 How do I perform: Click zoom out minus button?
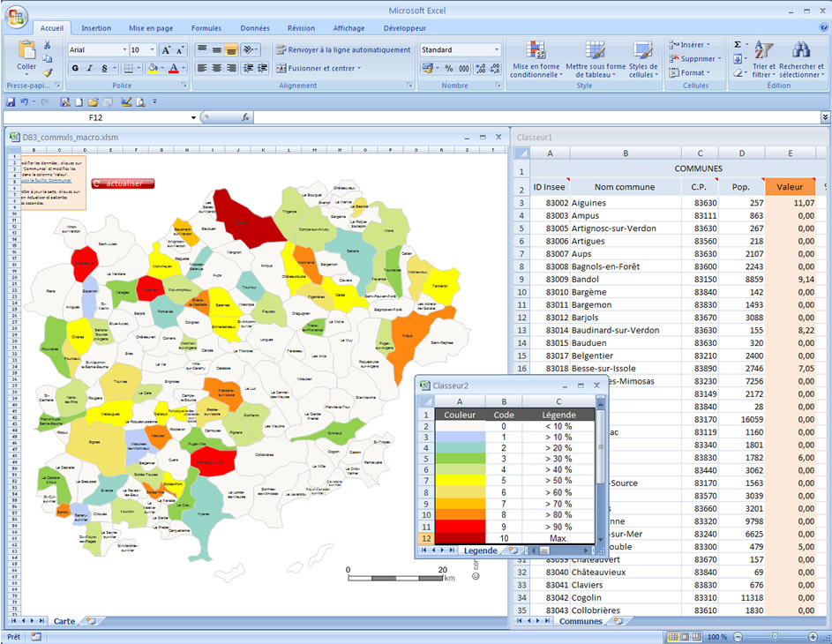point(738,637)
